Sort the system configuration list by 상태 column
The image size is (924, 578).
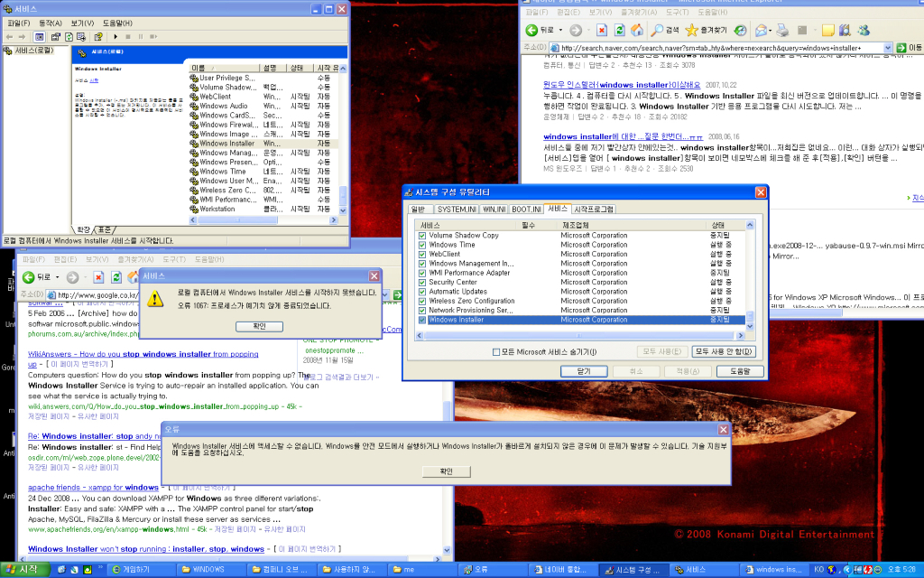725,225
